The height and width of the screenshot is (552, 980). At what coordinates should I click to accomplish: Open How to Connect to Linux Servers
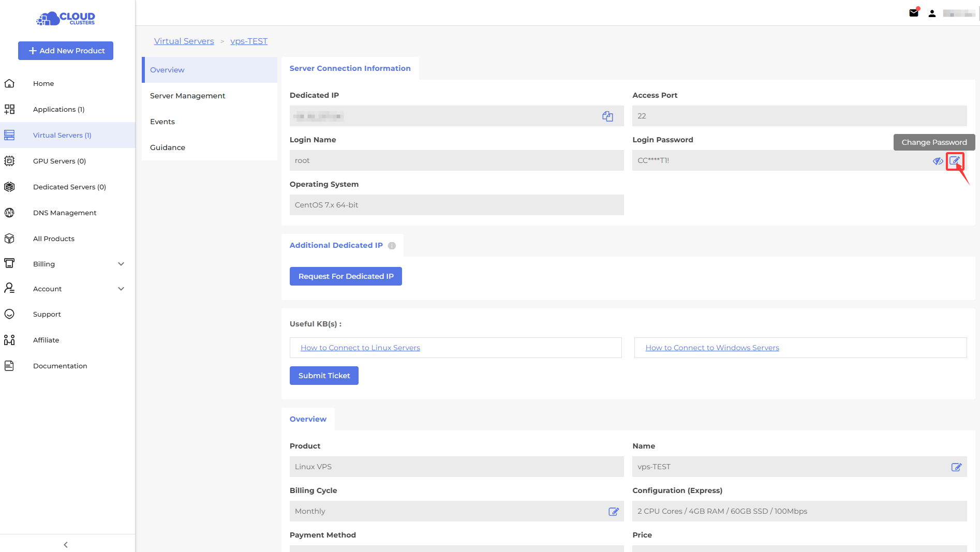coord(360,348)
